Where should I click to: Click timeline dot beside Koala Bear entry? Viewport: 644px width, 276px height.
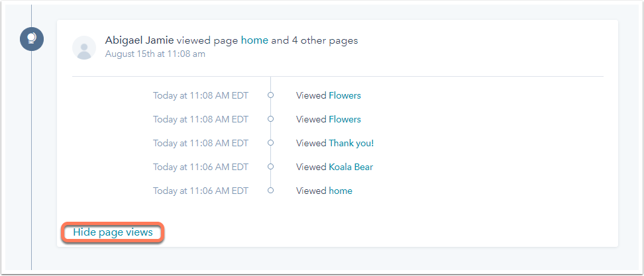click(x=270, y=167)
